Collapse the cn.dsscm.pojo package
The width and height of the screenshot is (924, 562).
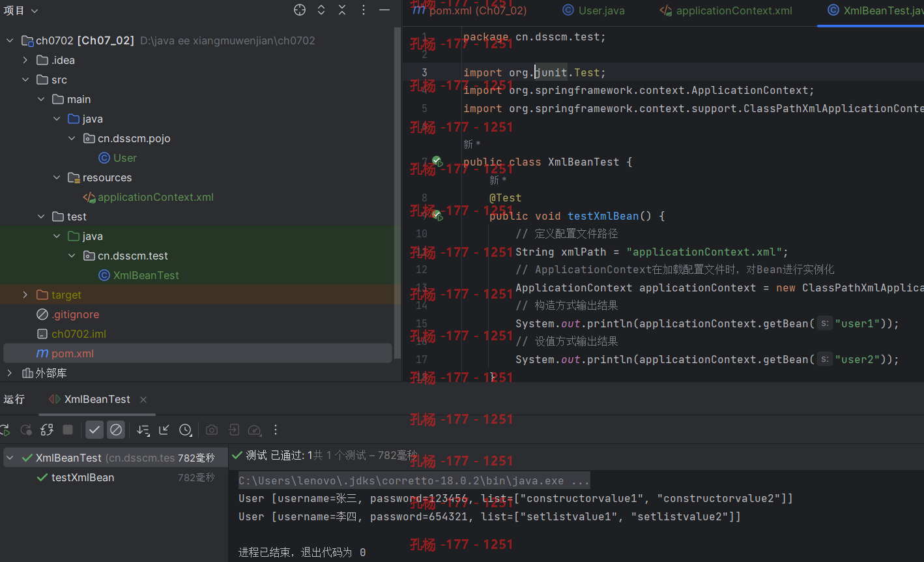[72, 138]
